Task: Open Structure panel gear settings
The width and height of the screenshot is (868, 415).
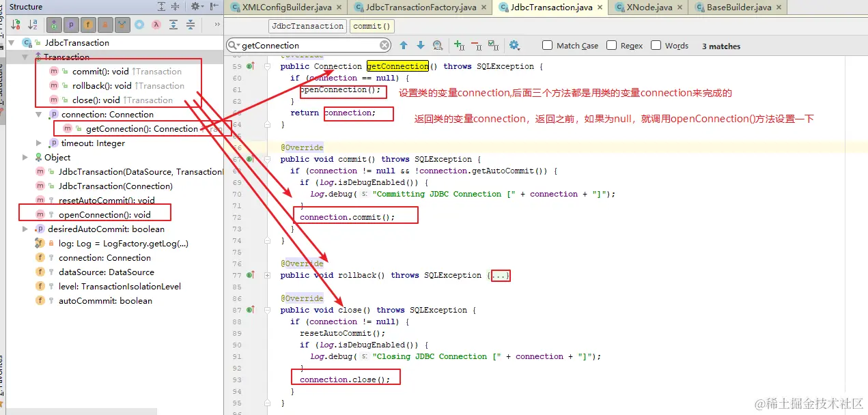Action: (x=197, y=7)
